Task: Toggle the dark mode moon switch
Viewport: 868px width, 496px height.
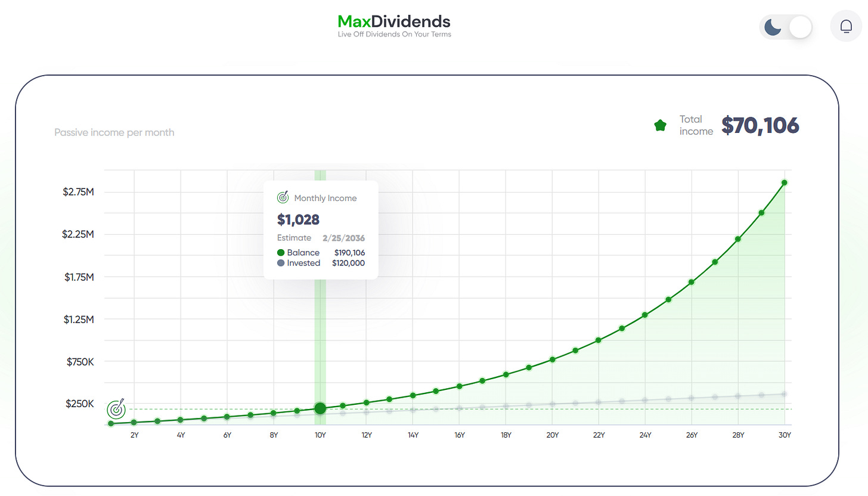Action: [786, 27]
